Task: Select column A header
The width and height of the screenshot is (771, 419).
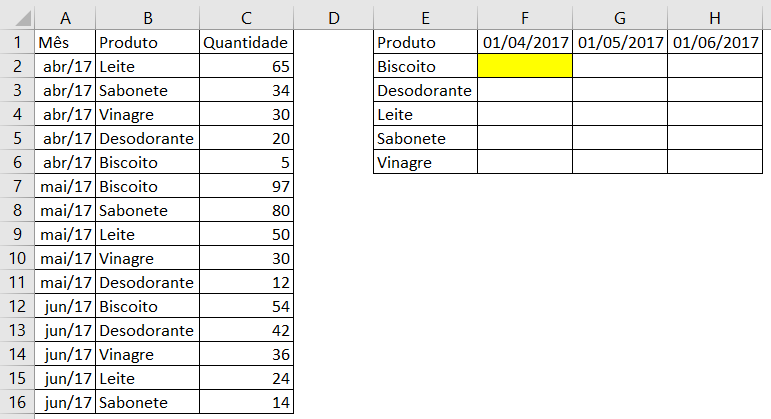Action: (x=65, y=16)
